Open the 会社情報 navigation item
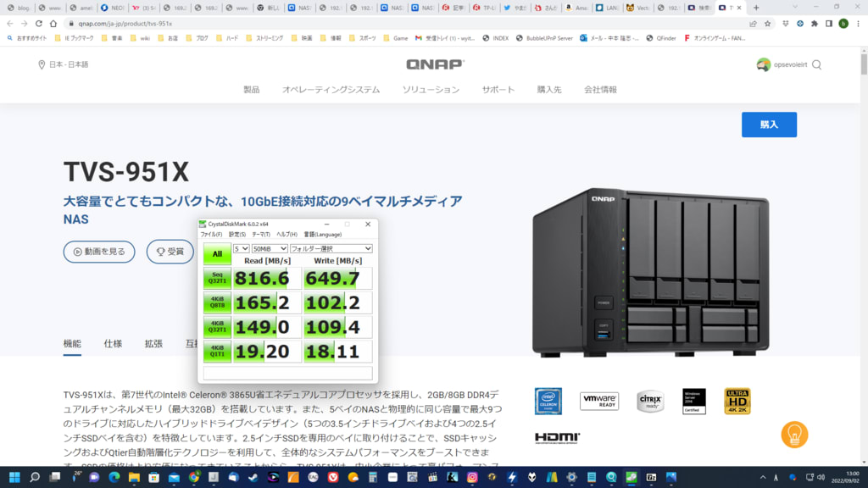The width and height of the screenshot is (868, 488). 600,90
